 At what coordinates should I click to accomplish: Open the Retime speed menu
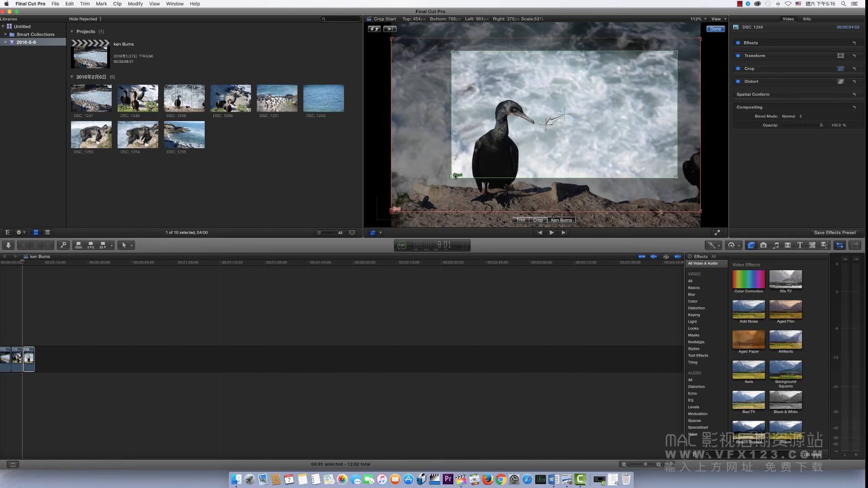tap(733, 245)
